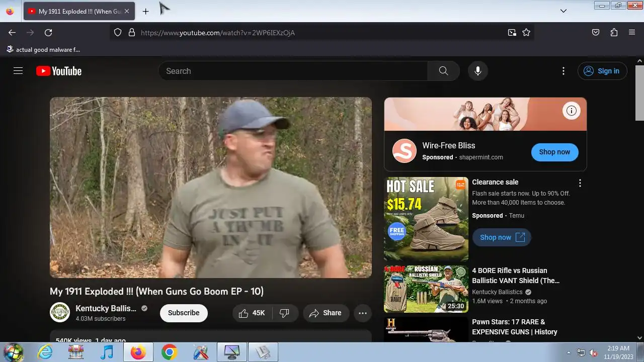Click Shop now for Wire-Free Bliss

click(554, 152)
